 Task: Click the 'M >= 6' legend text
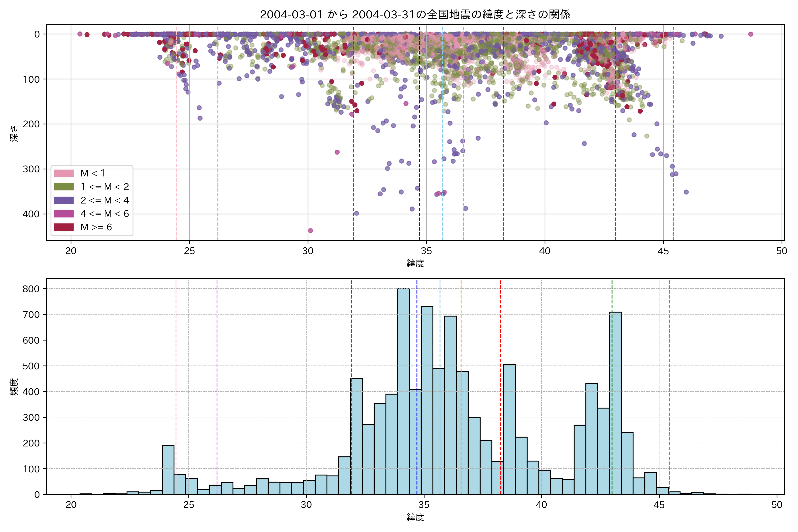(x=96, y=227)
